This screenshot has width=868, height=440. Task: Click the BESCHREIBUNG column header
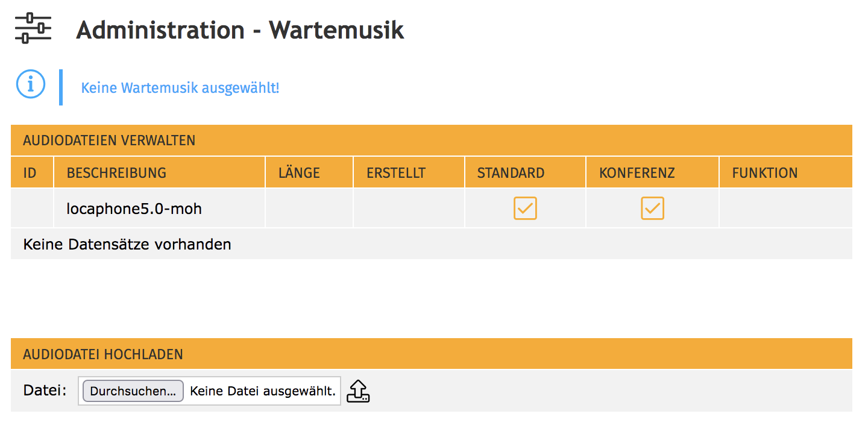116,173
